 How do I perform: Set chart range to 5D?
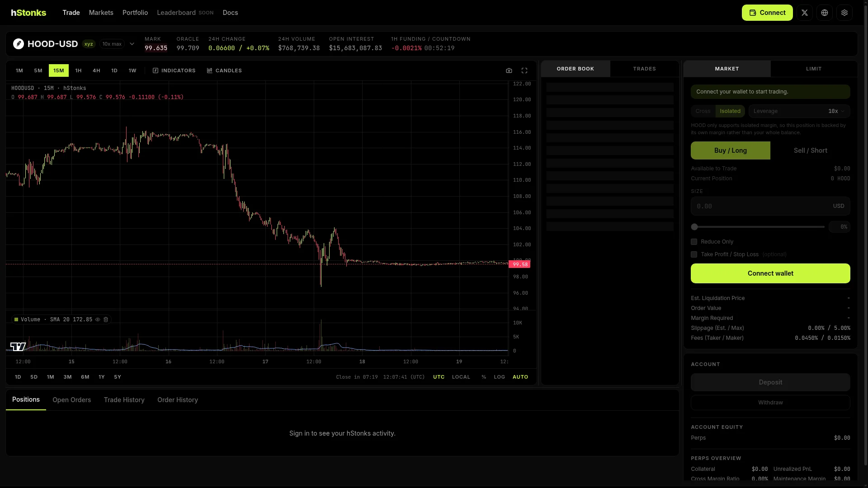pos(34,377)
